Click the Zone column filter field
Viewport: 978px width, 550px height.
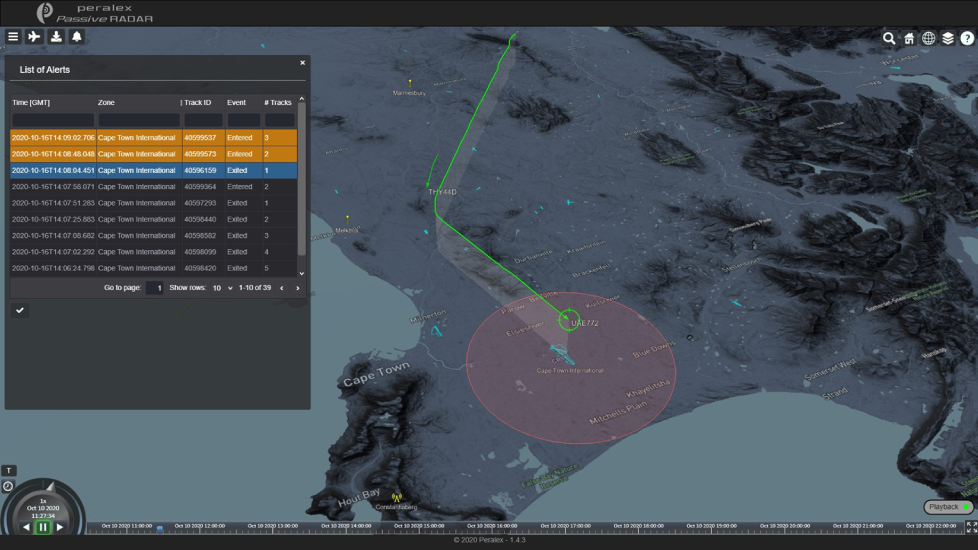tap(138, 120)
